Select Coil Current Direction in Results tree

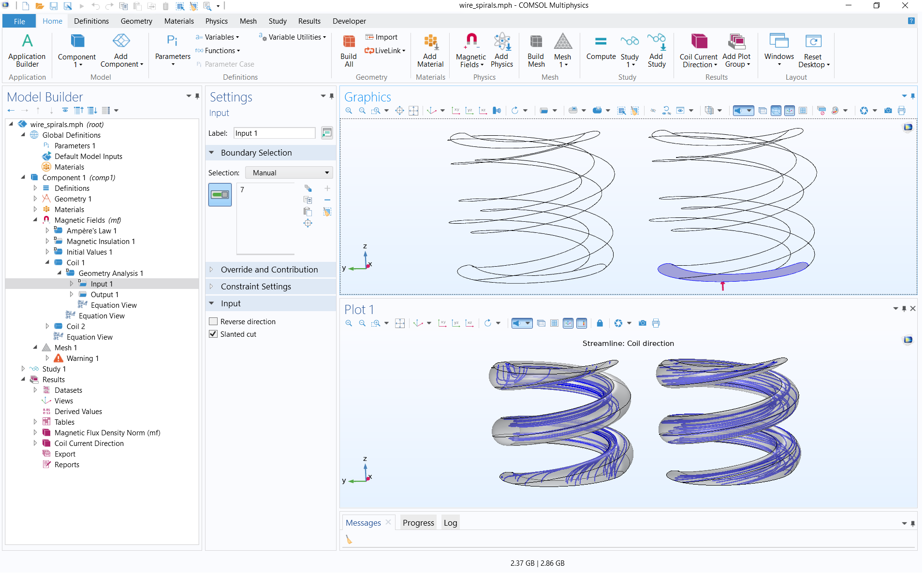(89, 444)
